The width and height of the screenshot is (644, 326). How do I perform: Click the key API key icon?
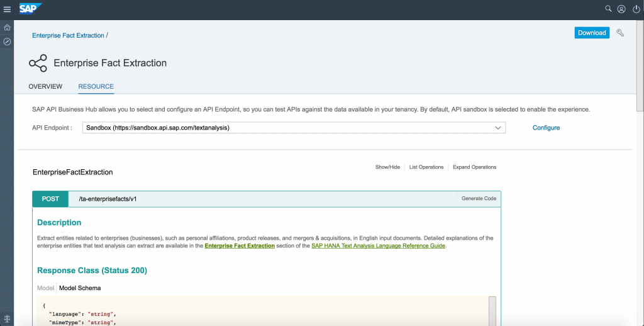[x=620, y=33]
